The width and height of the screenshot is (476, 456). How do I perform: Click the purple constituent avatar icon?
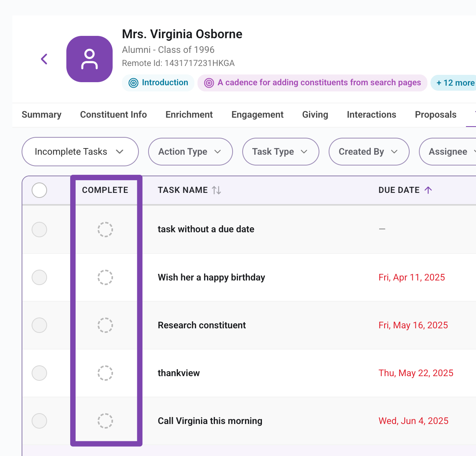click(x=89, y=59)
